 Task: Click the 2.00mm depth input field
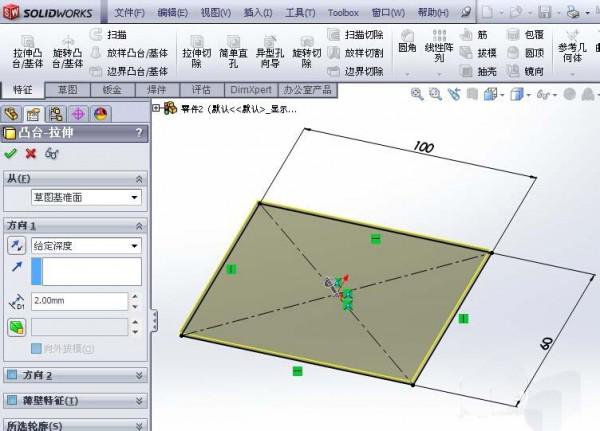(80, 301)
